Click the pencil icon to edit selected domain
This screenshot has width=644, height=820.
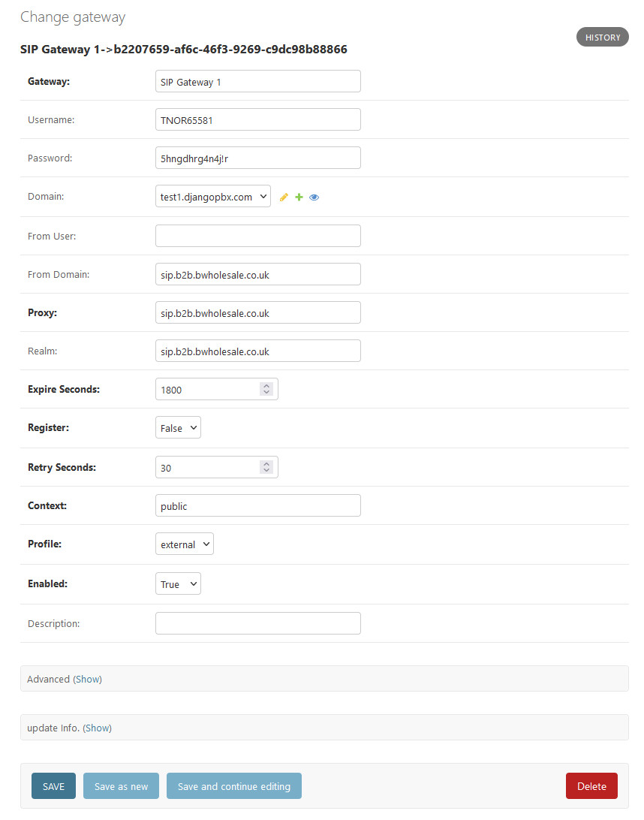click(x=284, y=197)
